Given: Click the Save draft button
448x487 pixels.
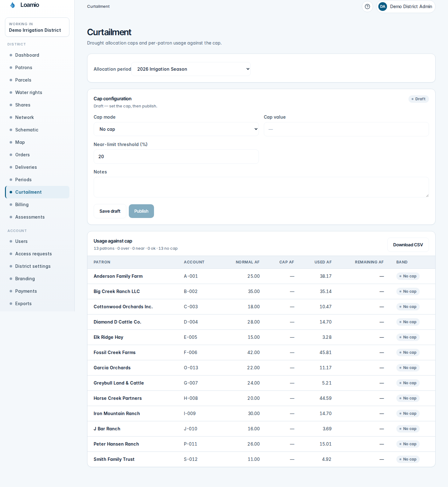Looking at the screenshot, I should (x=110, y=211).
